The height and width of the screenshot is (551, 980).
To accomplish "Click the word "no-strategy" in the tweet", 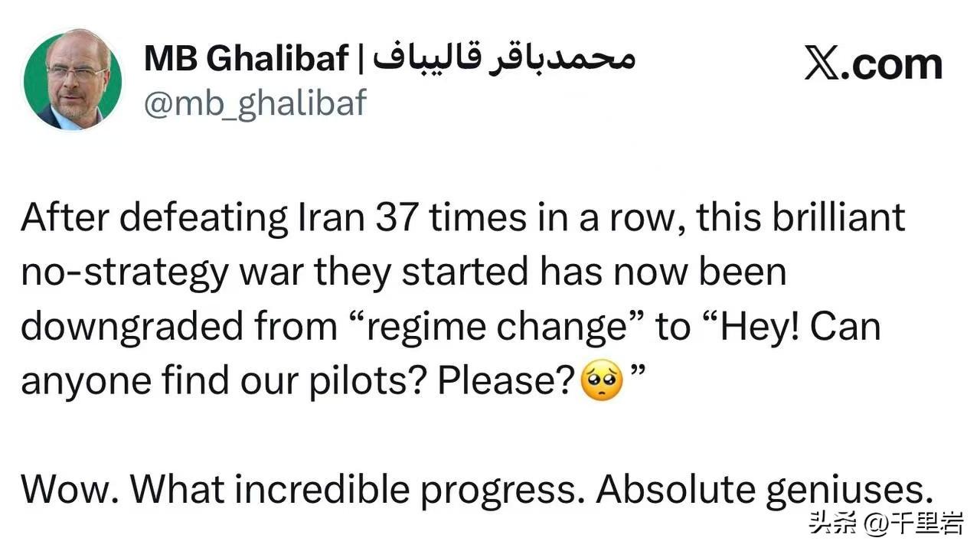I will pyautogui.click(x=124, y=272).
